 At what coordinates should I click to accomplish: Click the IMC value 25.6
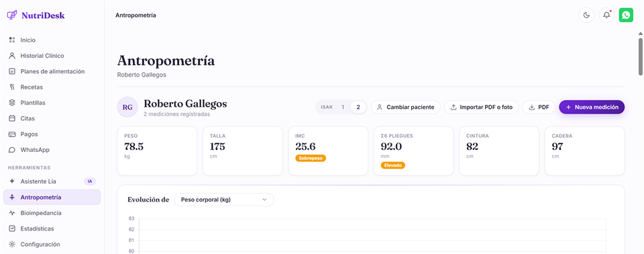pos(305,146)
